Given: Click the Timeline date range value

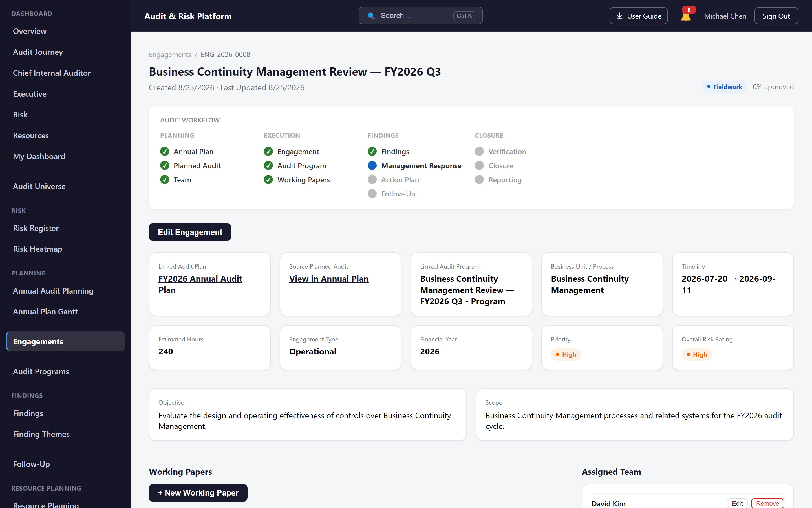Looking at the screenshot, I should 729,284.
